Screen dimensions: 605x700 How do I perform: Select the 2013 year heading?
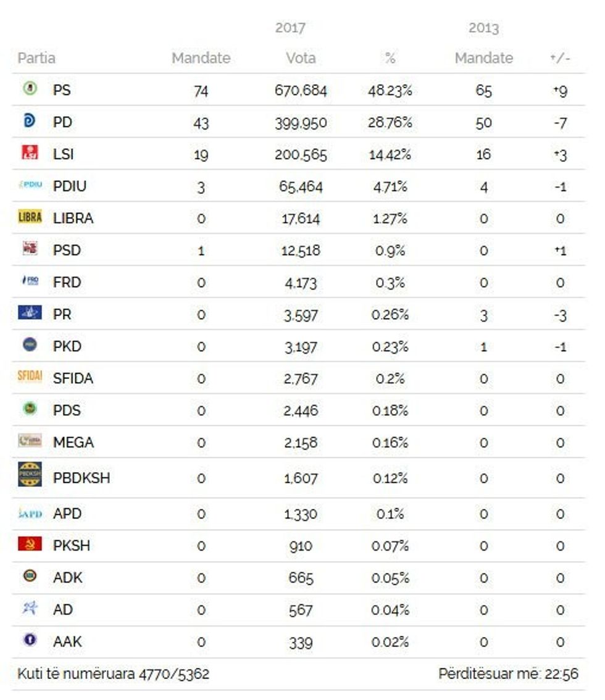(483, 28)
